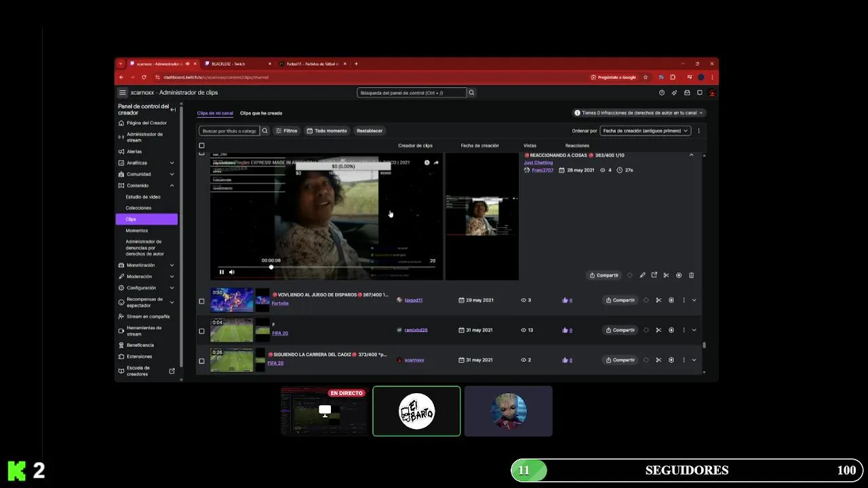Open Alertas in the sidebar
The height and width of the screenshot is (488, 868).
[x=134, y=152]
